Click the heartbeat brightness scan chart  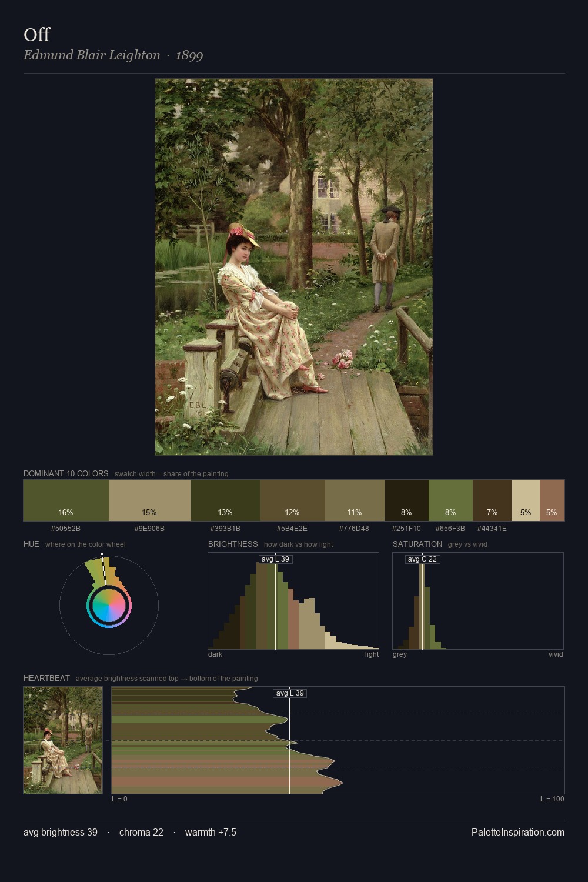point(338,740)
